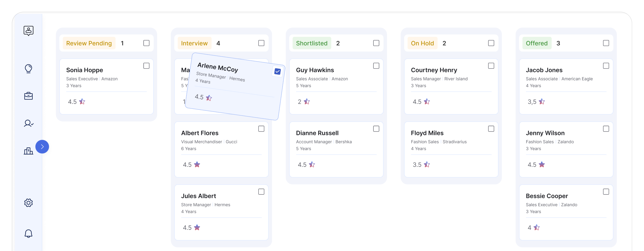Viewport: 644px width, 251px height.
Task: Select all in Review Pending column
Action: [x=146, y=43]
